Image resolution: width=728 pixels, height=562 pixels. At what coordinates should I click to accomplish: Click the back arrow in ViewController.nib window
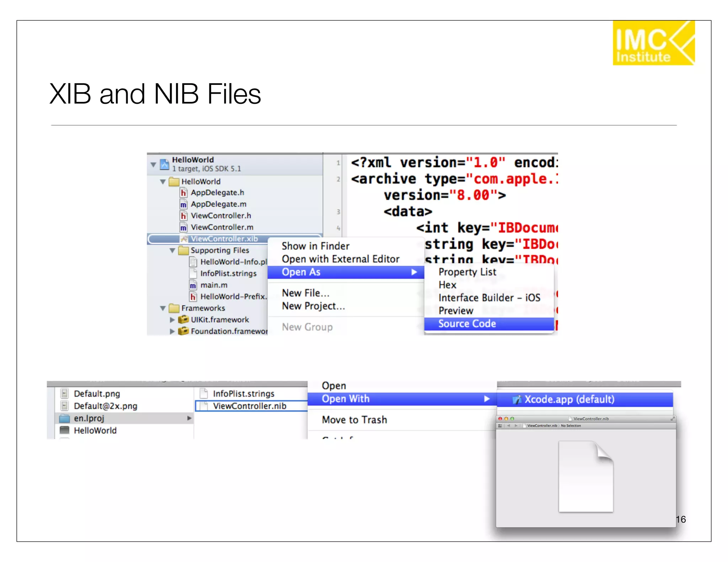tap(509, 426)
